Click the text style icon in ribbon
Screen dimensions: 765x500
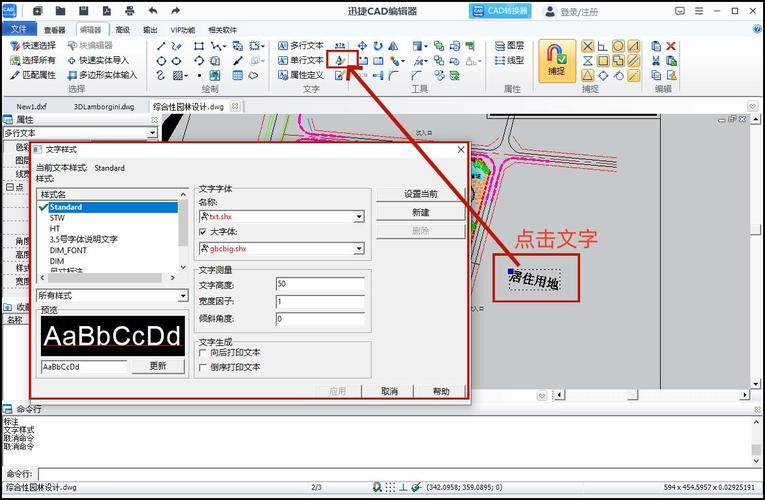[340, 61]
